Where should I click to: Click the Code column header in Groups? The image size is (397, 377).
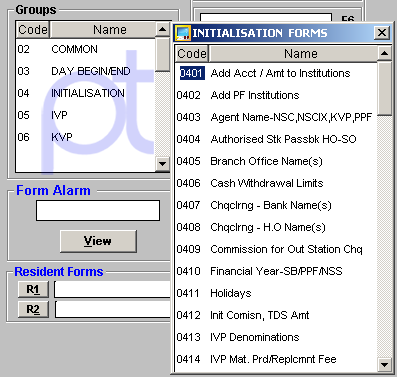(33, 30)
